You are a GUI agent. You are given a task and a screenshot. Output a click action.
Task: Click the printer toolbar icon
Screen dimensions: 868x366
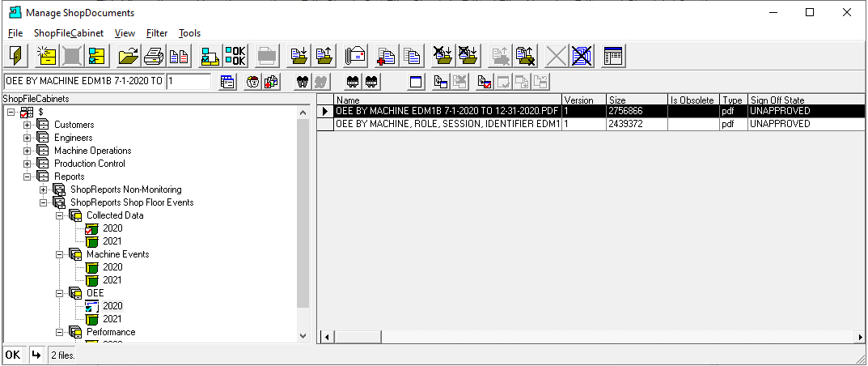154,56
